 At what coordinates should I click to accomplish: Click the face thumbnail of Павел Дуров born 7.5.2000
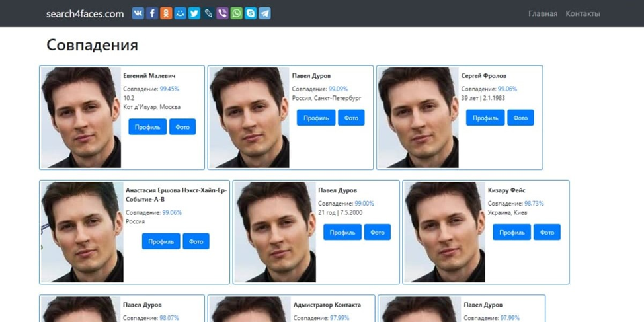(x=275, y=232)
